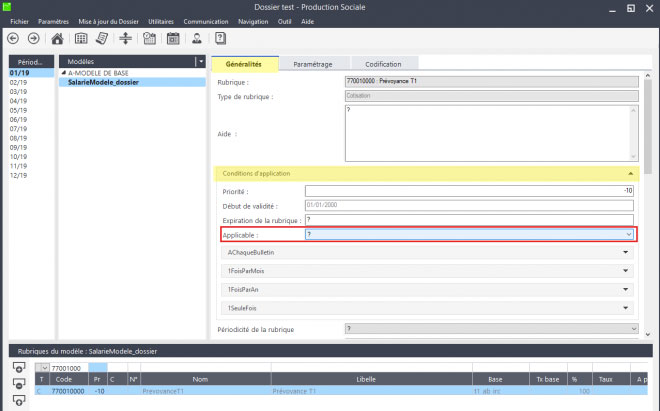Select period 04/19

[19, 101]
